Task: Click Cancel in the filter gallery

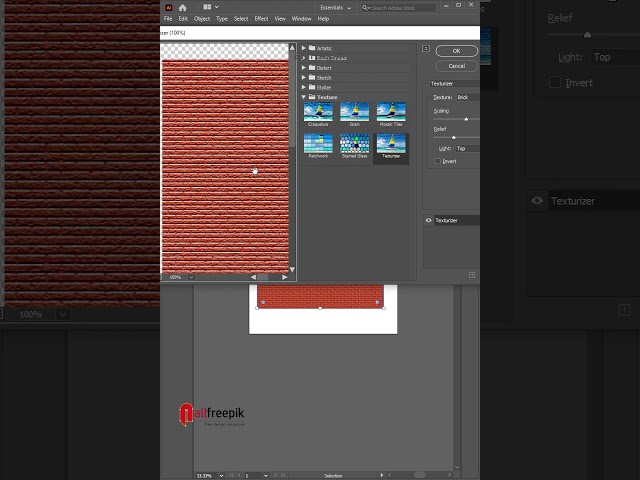Action: 456,66
